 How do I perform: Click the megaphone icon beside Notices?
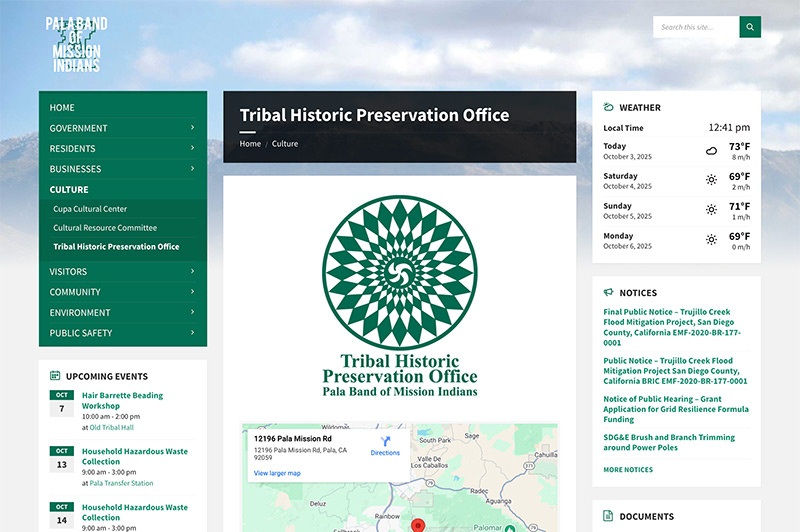click(x=608, y=293)
